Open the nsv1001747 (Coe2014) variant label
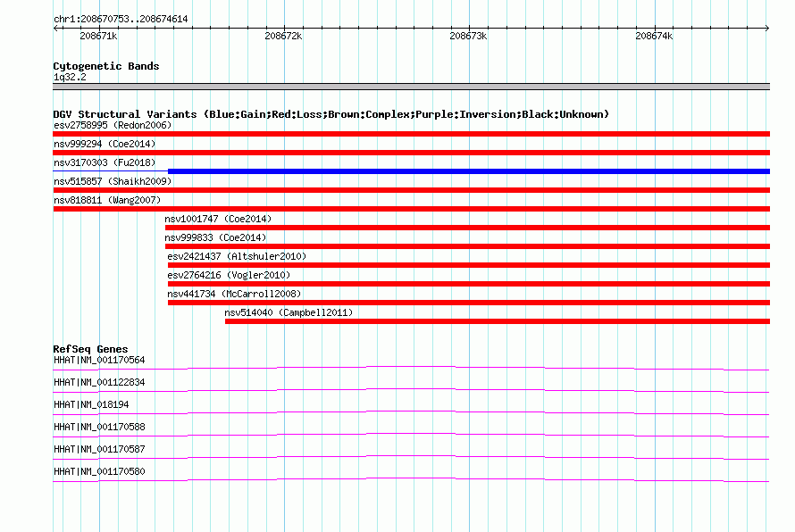 [218, 219]
